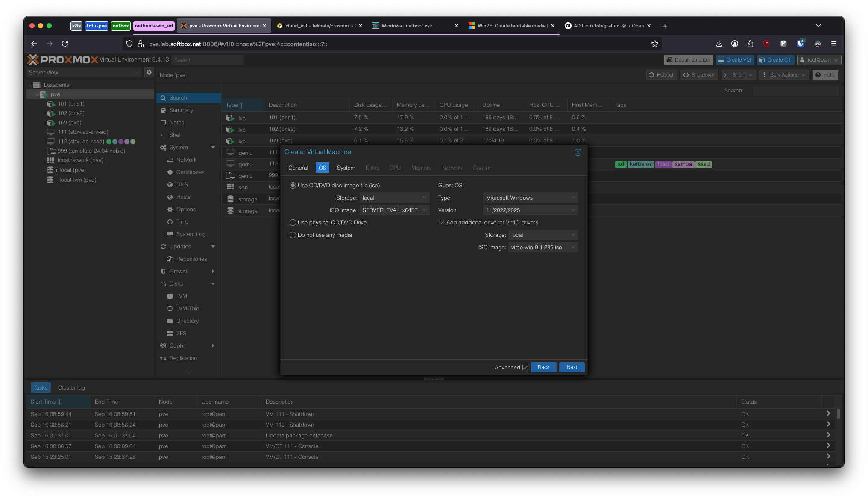Screen dimensions: 868x499
Task: Open the Certificates panel for node pve
Action: (190, 172)
